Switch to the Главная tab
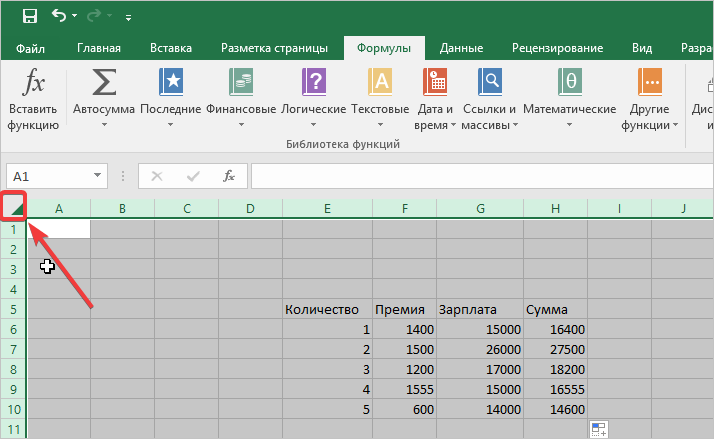 (x=99, y=48)
